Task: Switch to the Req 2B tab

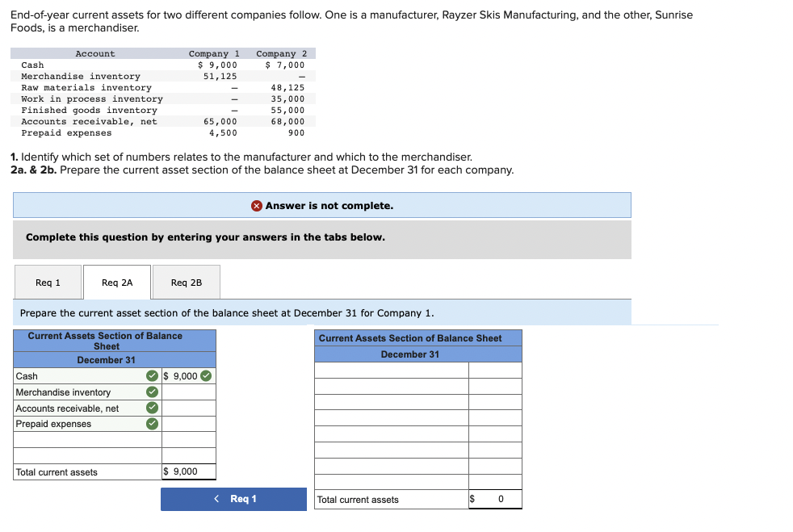Action: tap(186, 282)
